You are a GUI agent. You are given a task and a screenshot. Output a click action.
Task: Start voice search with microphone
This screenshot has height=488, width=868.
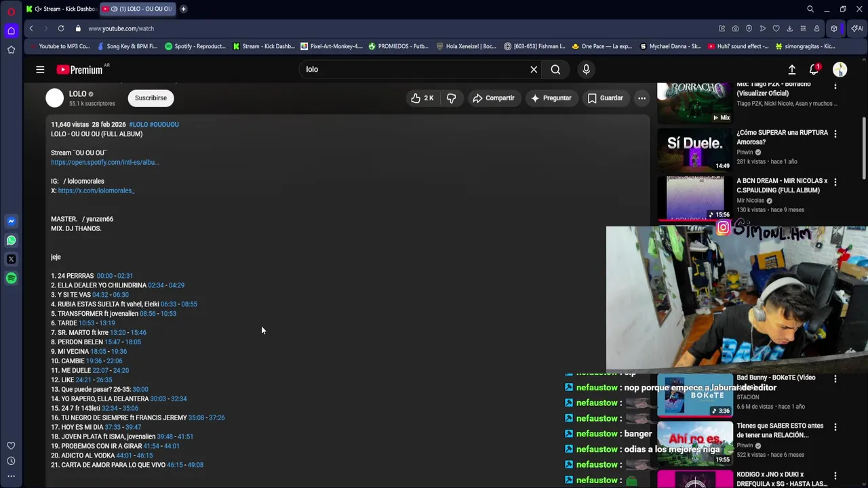coord(586,69)
